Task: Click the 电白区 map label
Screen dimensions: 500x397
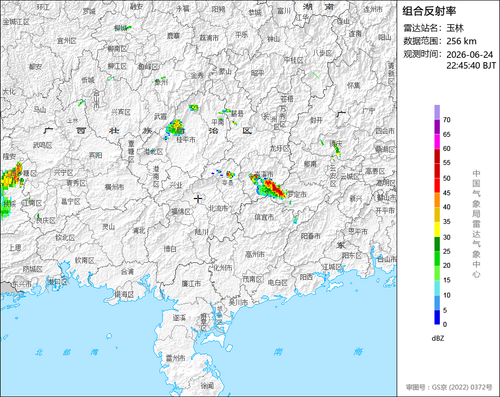Action: point(278,282)
